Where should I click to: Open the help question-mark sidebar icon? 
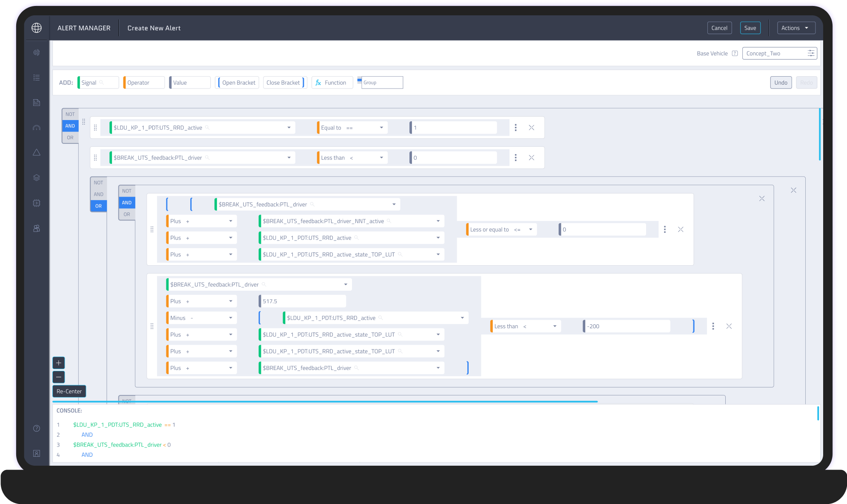click(37, 428)
